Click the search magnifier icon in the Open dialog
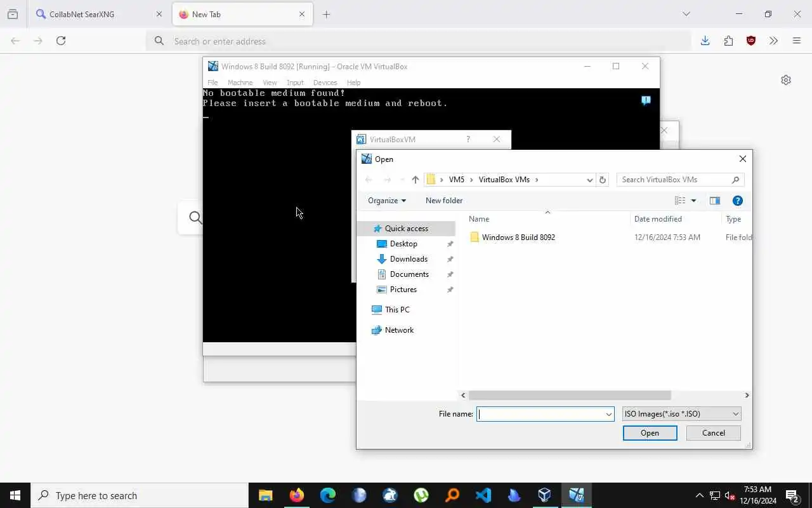Screen dimensions: 812x508 [736, 180]
